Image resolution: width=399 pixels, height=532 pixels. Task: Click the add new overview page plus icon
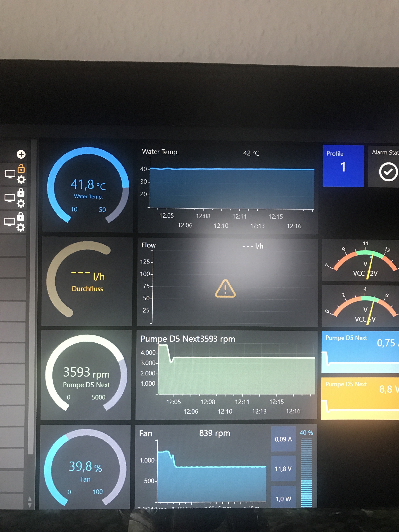tap(21, 154)
